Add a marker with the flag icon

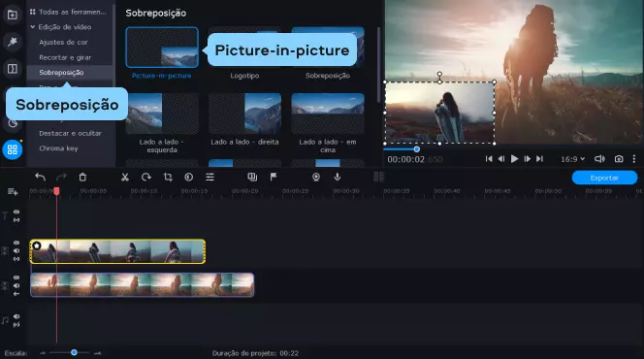point(274,177)
